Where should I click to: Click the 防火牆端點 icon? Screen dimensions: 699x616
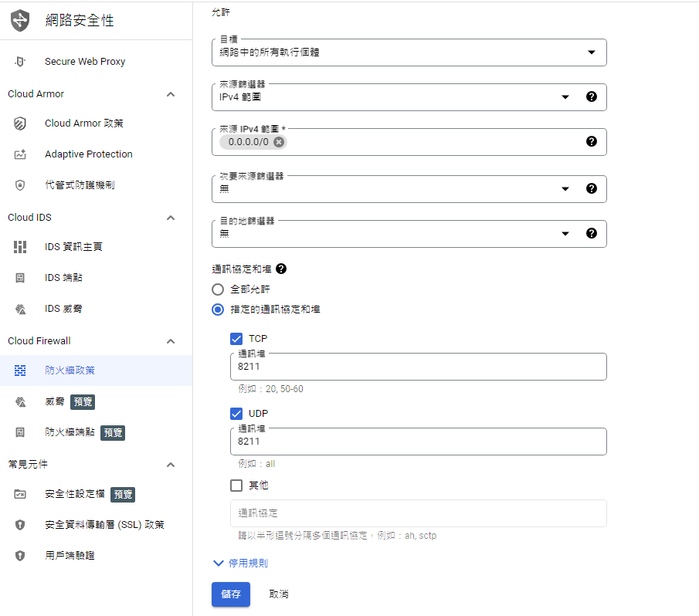[x=20, y=432]
